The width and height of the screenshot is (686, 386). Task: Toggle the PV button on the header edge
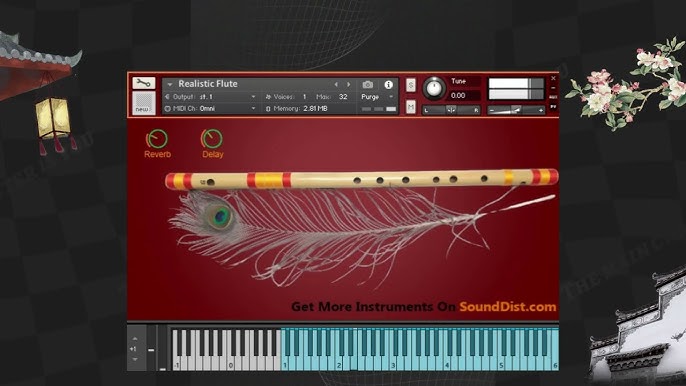[x=553, y=106]
